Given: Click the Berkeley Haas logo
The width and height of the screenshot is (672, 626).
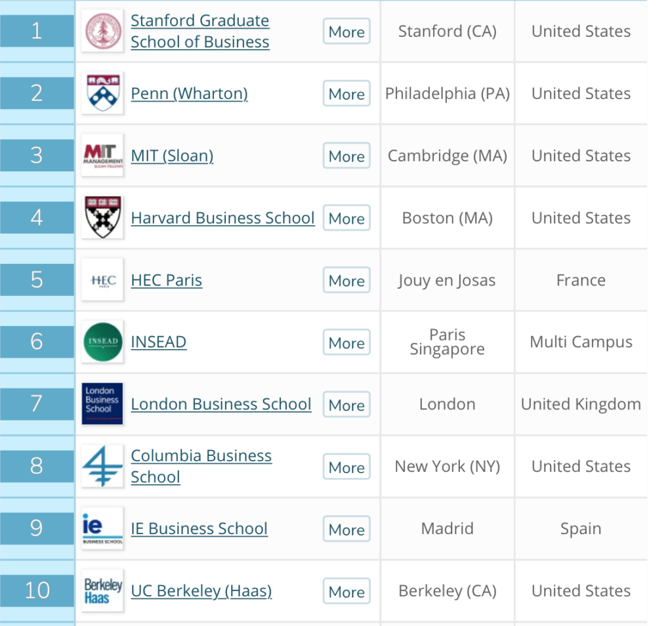Looking at the screenshot, I should pos(102,591).
